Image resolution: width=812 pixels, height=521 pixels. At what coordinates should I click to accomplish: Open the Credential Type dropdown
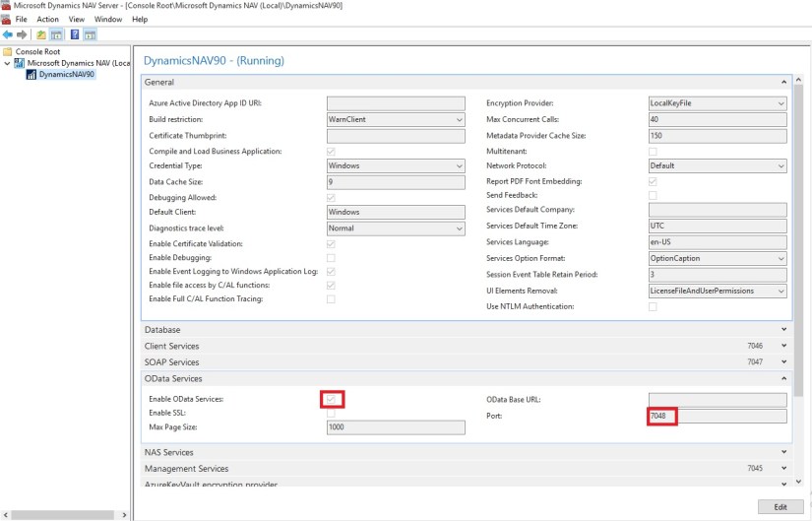396,165
